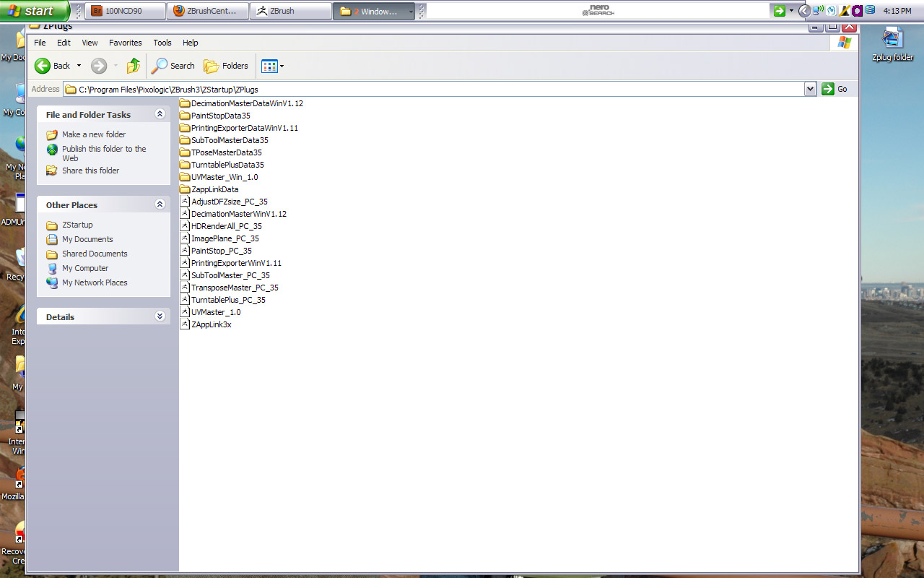Collapse the Other Places panel
The height and width of the screenshot is (578, 924).
click(160, 204)
